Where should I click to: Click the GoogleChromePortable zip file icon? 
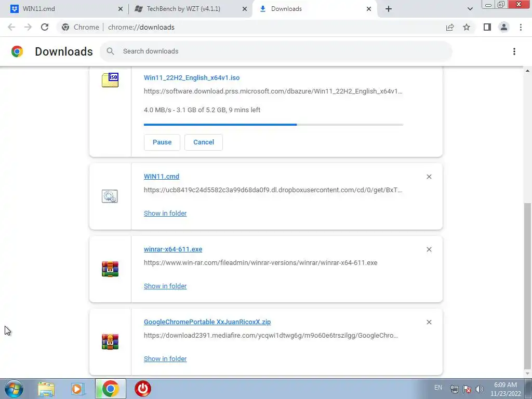pyautogui.click(x=110, y=342)
